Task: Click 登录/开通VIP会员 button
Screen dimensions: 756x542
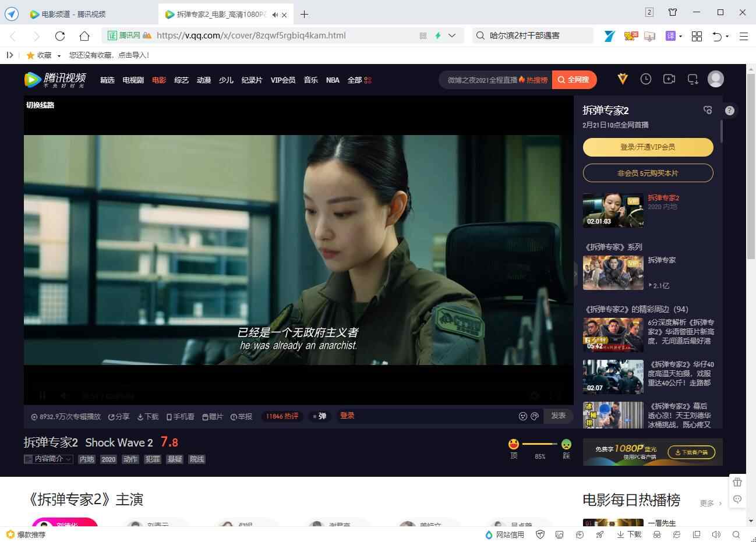Action: pos(648,147)
